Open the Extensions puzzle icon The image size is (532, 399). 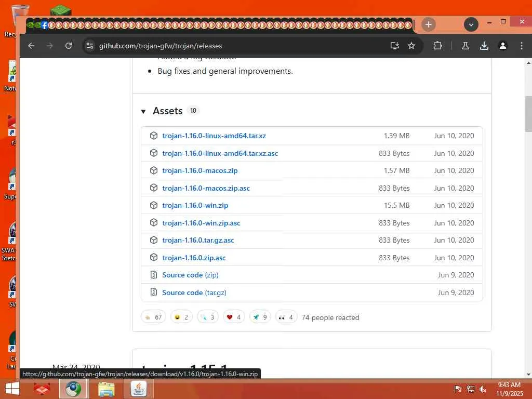pyautogui.click(x=437, y=46)
